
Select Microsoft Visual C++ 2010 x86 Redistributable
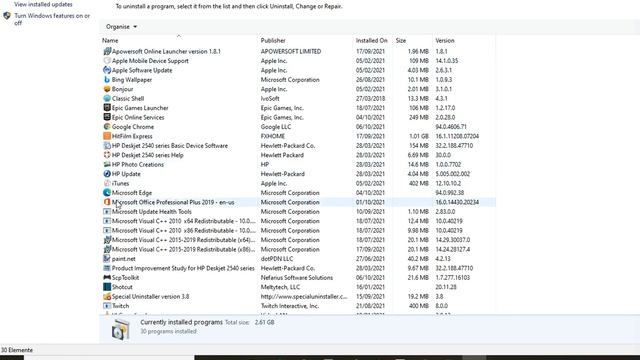click(x=184, y=230)
